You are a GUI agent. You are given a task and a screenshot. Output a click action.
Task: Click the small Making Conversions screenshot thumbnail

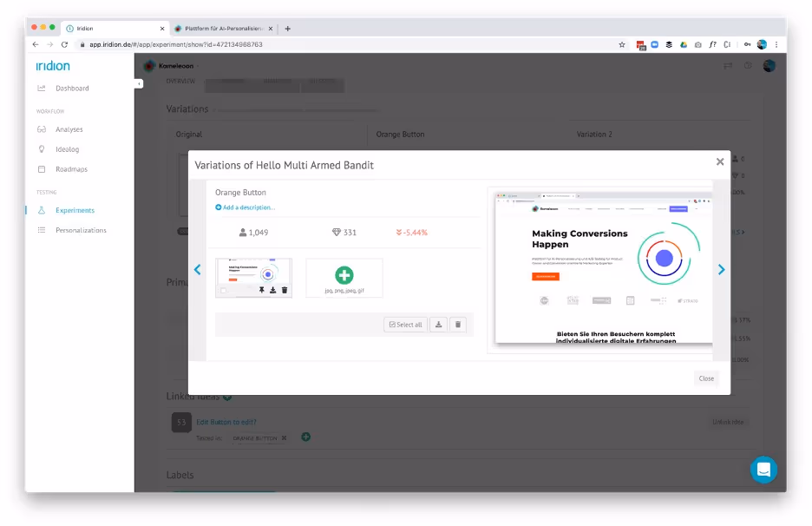coord(253,278)
